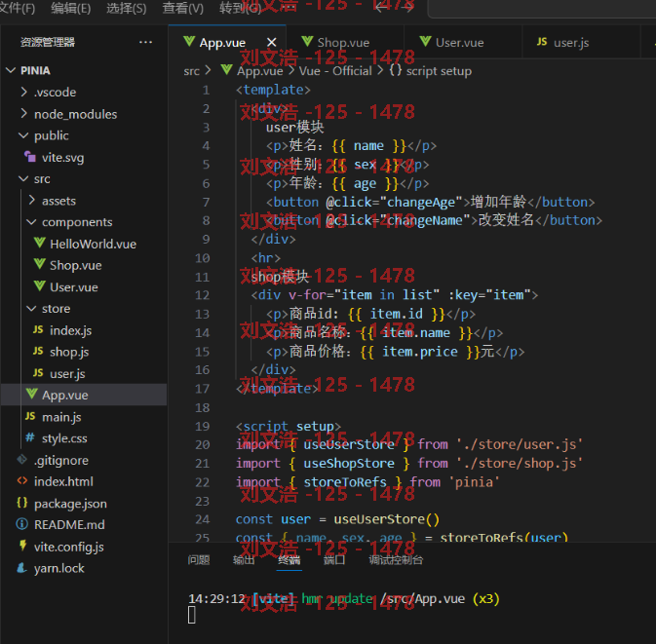Image resolution: width=656 pixels, height=644 pixels.
Task: Open the .gitignore file
Action: 61,460
